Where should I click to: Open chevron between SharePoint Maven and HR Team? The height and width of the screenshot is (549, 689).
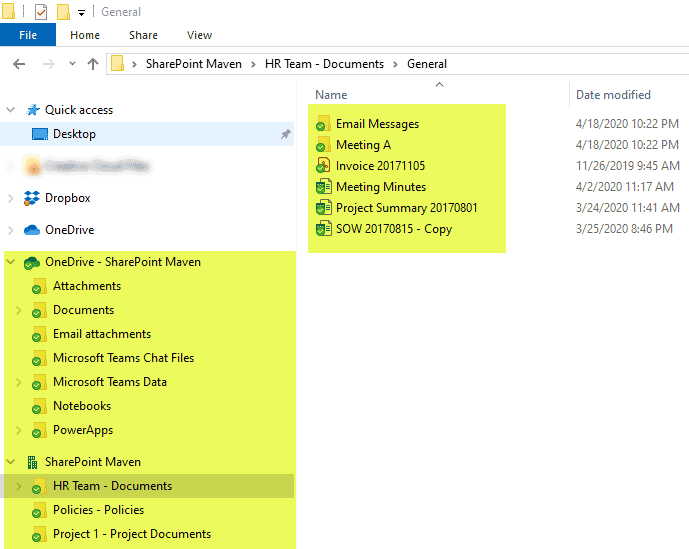coord(254,64)
